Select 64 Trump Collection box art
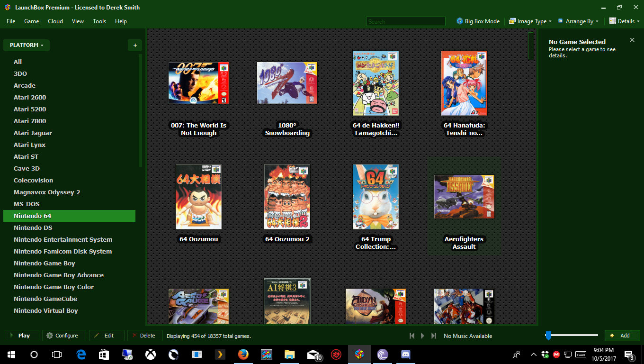This screenshot has height=364, width=644. click(x=376, y=197)
